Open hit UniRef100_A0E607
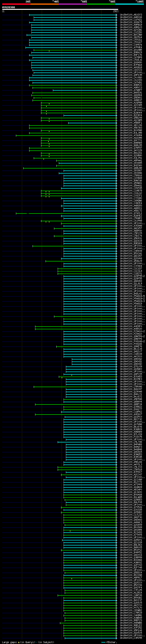 click(x=131, y=414)
